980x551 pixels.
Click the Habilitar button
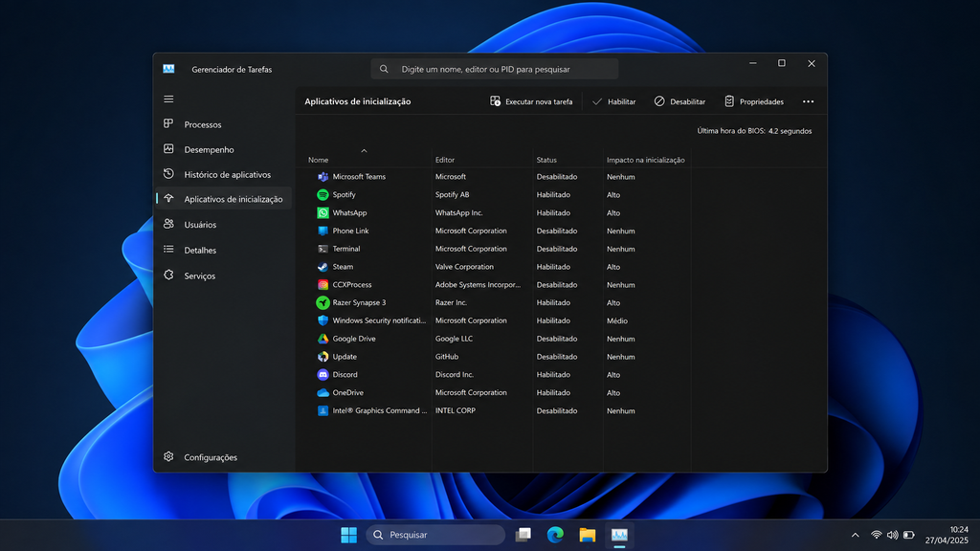tap(613, 101)
